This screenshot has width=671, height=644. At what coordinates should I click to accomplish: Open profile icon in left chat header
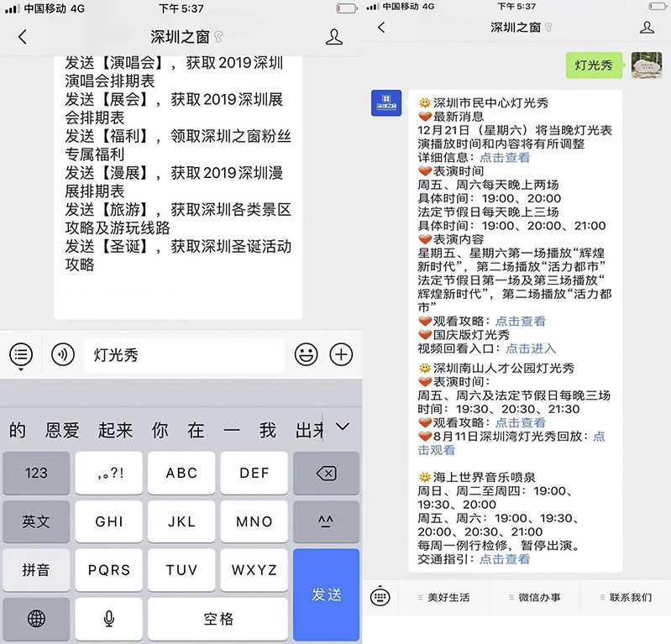(x=333, y=37)
